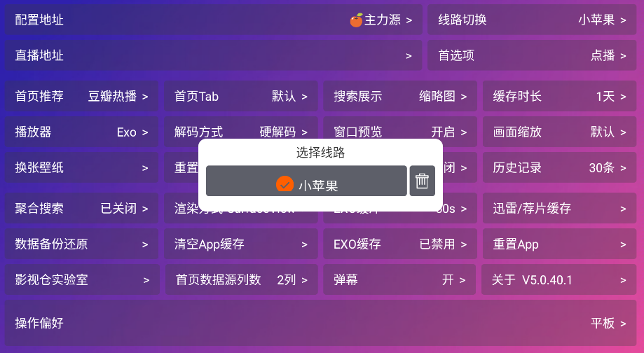The image size is (644, 353).
Task: Open 操作偏好 setting showing 平板
Action: pos(320,323)
